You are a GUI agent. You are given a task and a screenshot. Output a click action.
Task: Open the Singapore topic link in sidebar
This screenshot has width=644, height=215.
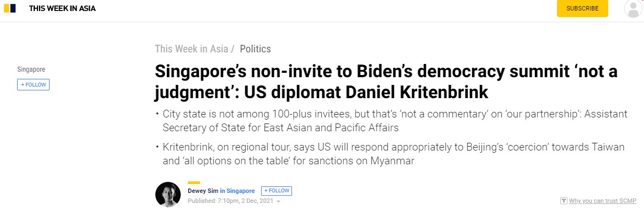[x=31, y=69]
